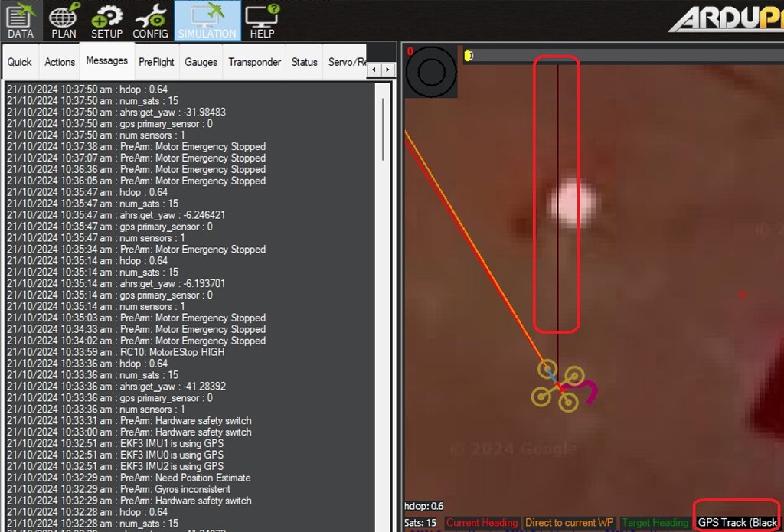This screenshot has height=532, width=784.
Task: Click the left tab scroll arrow
Action: (x=373, y=69)
